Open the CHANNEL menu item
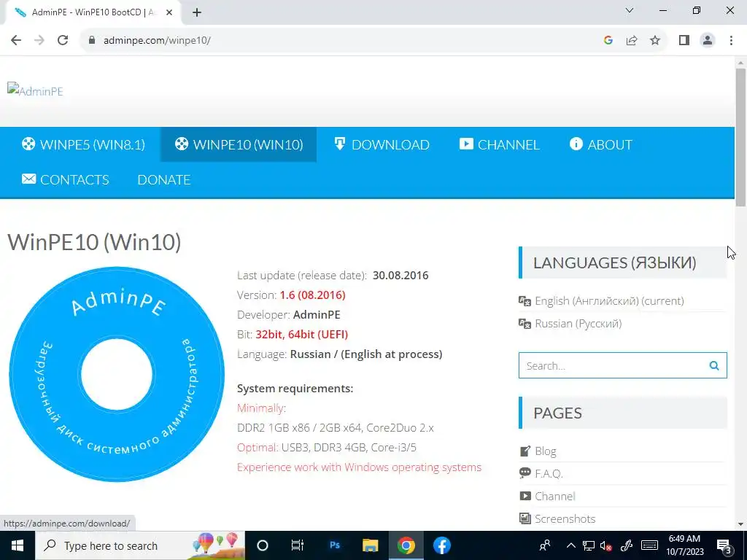747x560 pixels. (x=499, y=144)
